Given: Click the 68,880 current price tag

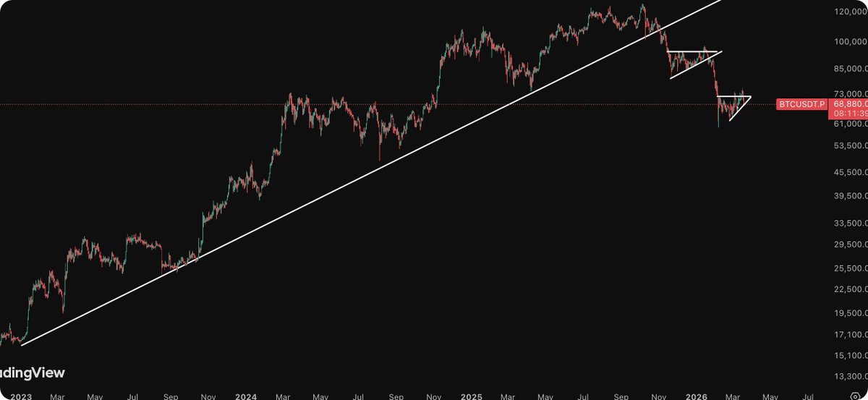Looking at the screenshot, I should pos(849,105).
